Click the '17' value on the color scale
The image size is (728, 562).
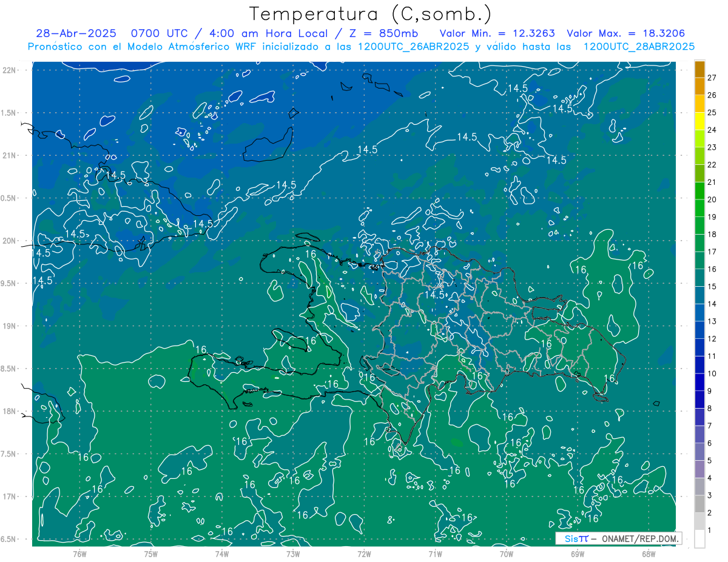[712, 252]
